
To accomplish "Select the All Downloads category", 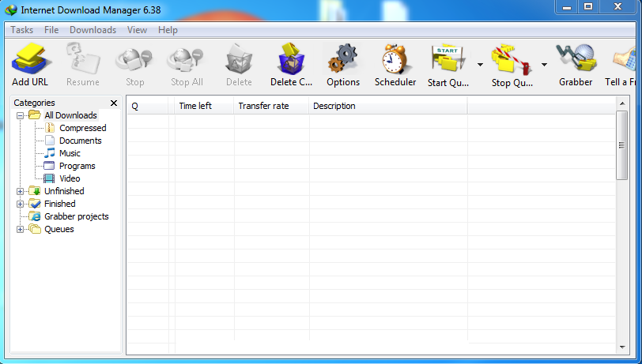I will tap(71, 115).
